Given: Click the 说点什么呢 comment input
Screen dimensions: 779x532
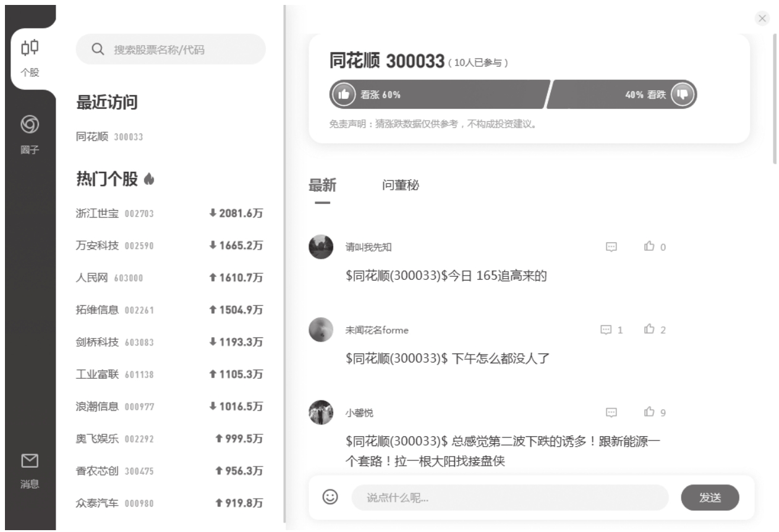Looking at the screenshot, I should point(510,497).
